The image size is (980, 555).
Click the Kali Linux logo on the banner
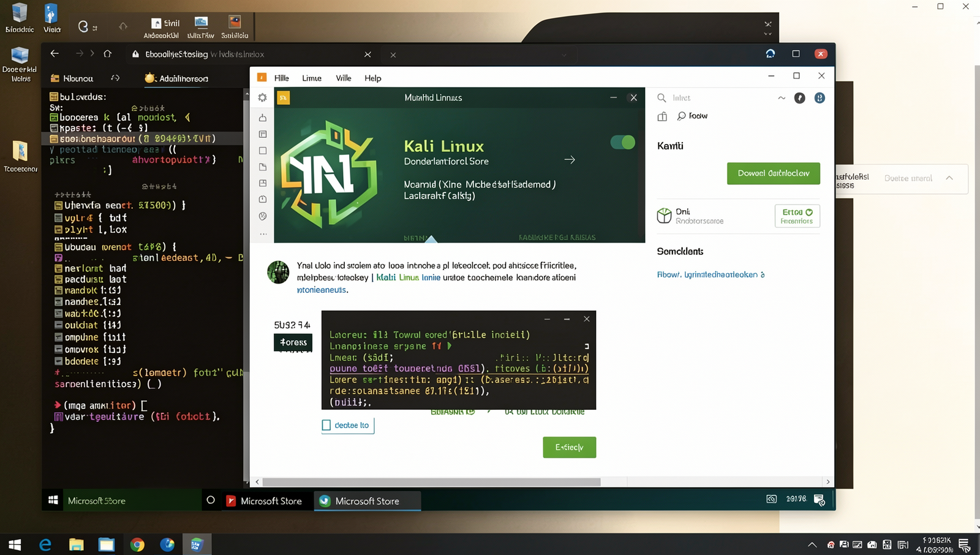[x=328, y=175]
